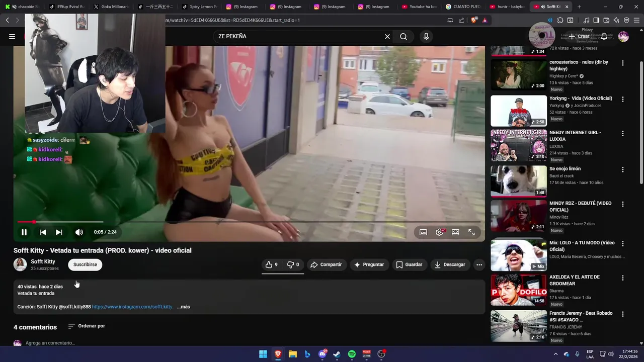Image resolution: width=644 pixels, height=362 pixels.
Task: Open the Francis Jeremy - Beat Robado title
Action: tap(581, 316)
